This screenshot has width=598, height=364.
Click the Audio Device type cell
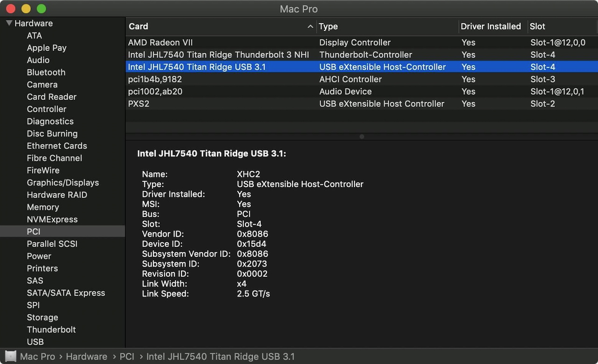pos(345,91)
